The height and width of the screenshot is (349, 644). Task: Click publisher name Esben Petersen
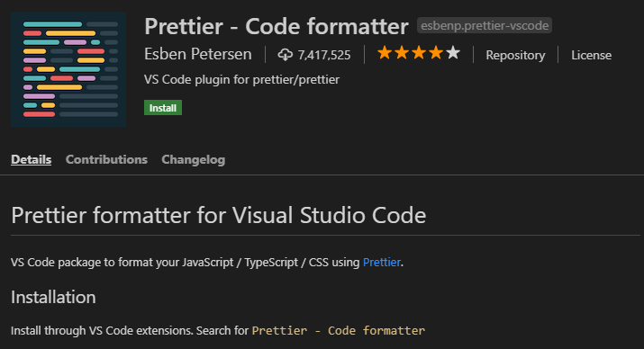[198, 54]
